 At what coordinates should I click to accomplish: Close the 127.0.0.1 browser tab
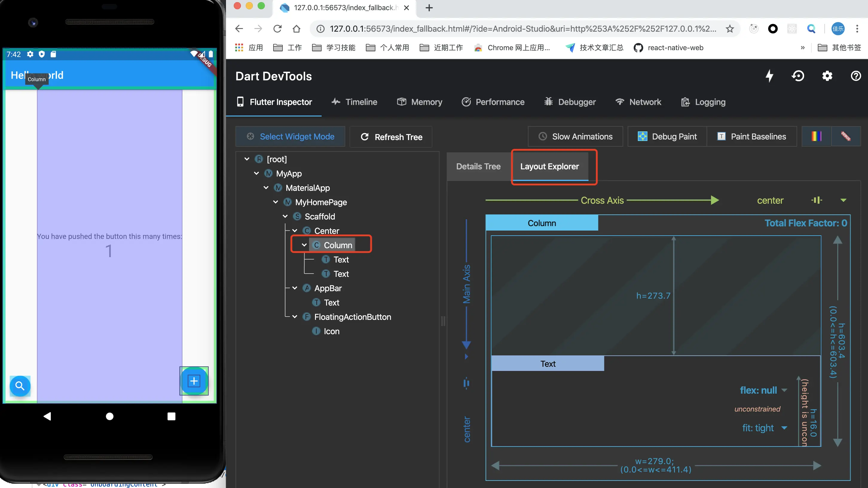click(x=407, y=8)
